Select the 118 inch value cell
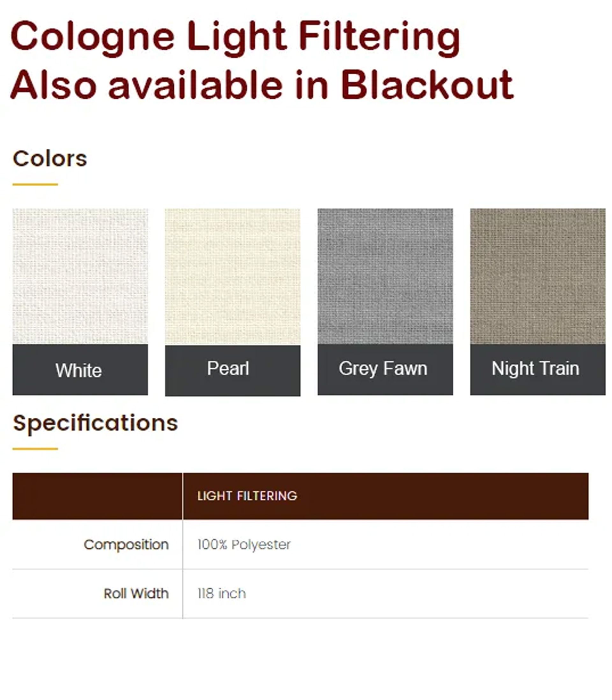Image resolution: width=612 pixels, height=700 pixels. pos(222,593)
